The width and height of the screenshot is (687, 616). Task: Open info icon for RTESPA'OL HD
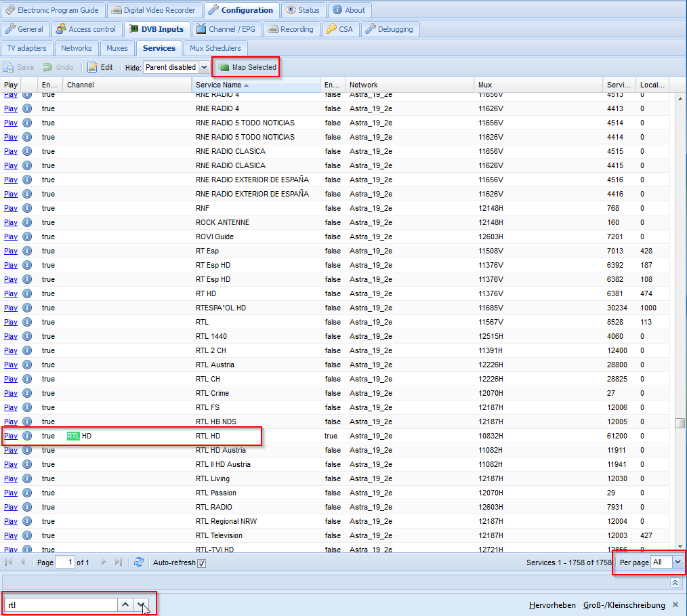(27, 308)
